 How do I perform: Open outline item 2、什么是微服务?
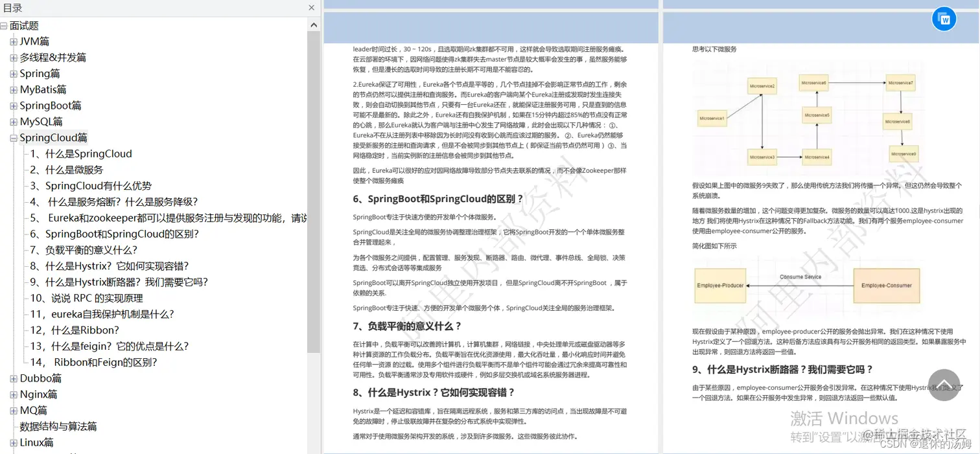[66, 170]
